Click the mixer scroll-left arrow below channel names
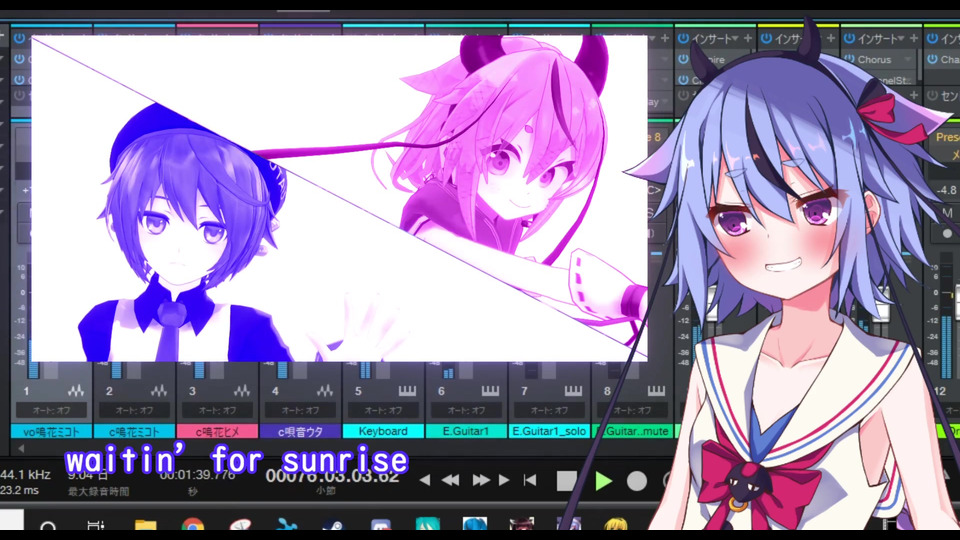Image resolution: width=960 pixels, height=540 pixels. [21, 449]
